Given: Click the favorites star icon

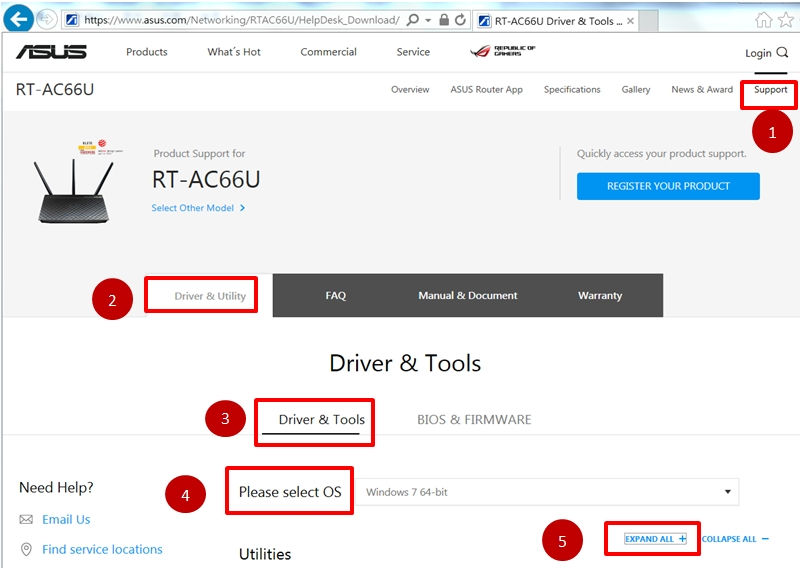Looking at the screenshot, I should tap(786, 20).
